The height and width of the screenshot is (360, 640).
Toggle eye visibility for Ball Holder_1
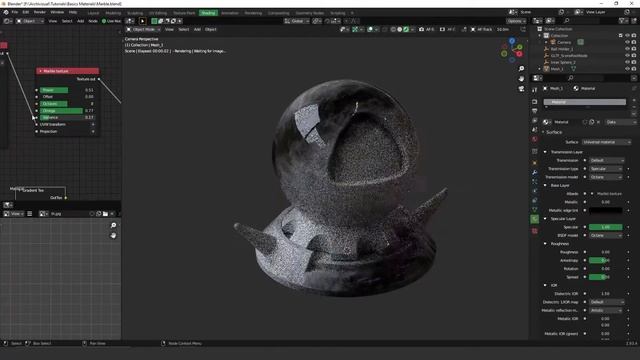[627, 49]
